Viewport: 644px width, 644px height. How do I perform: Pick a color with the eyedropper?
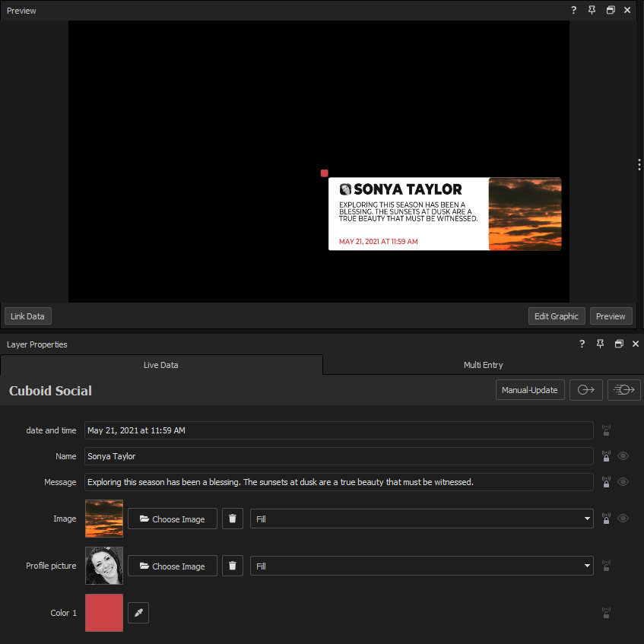(x=138, y=613)
